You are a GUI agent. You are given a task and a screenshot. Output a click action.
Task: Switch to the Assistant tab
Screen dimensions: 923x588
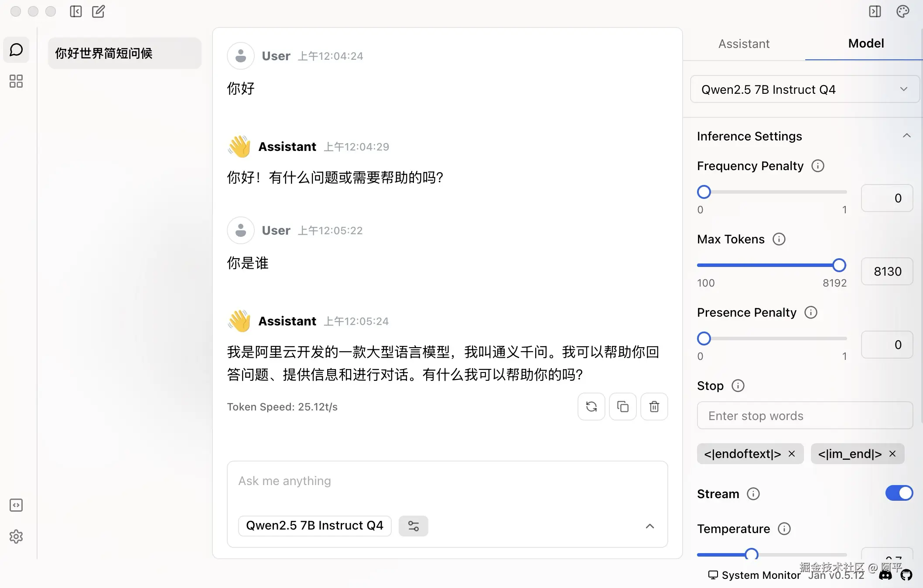point(744,44)
